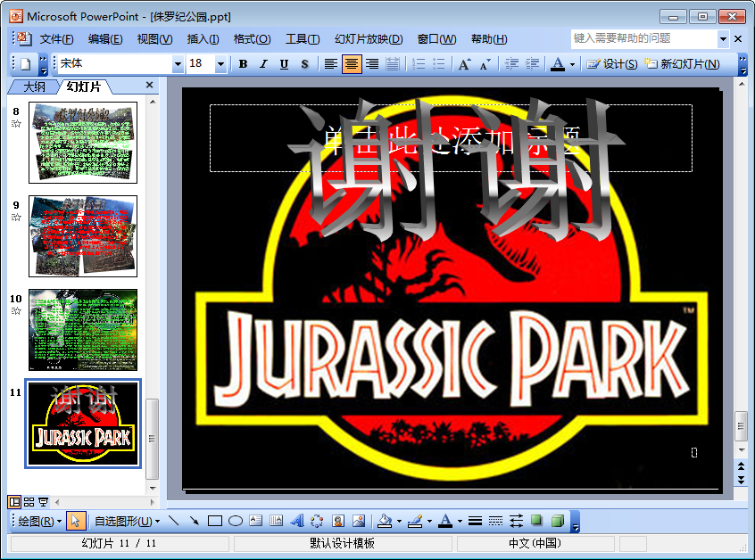Pick the Line drawing tool
The image size is (755, 560).
[x=174, y=521]
